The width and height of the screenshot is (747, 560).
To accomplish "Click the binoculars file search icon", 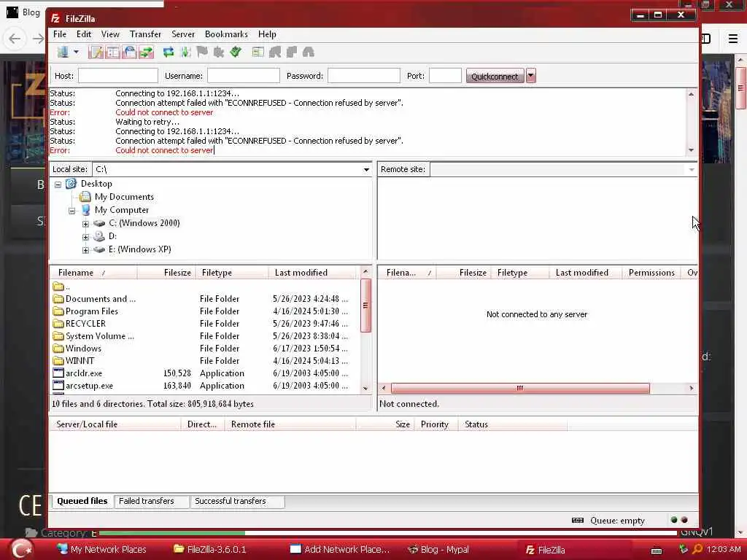I will pos(309,52).
